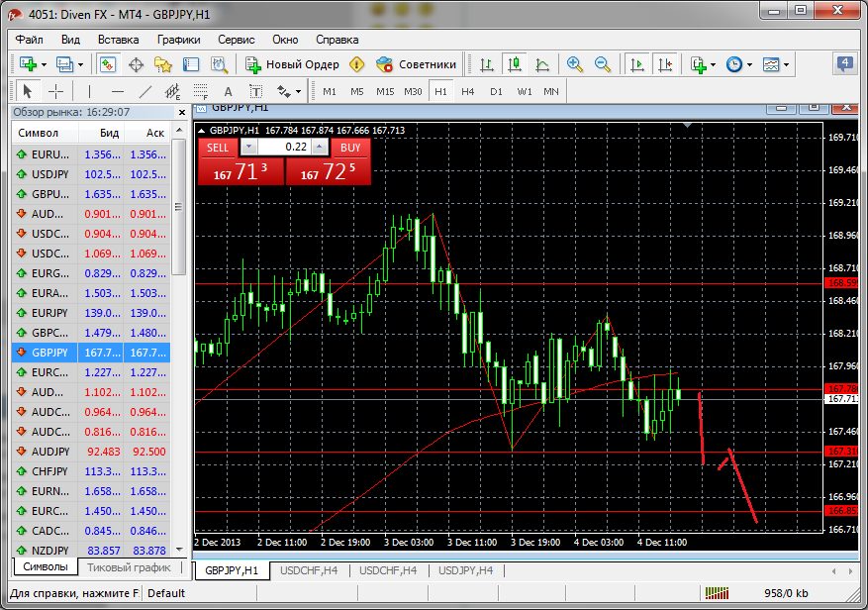The height and width of the screenshot is (610, 868).
Task: Select the Trendline drawing tool
Action: [145, 91]
